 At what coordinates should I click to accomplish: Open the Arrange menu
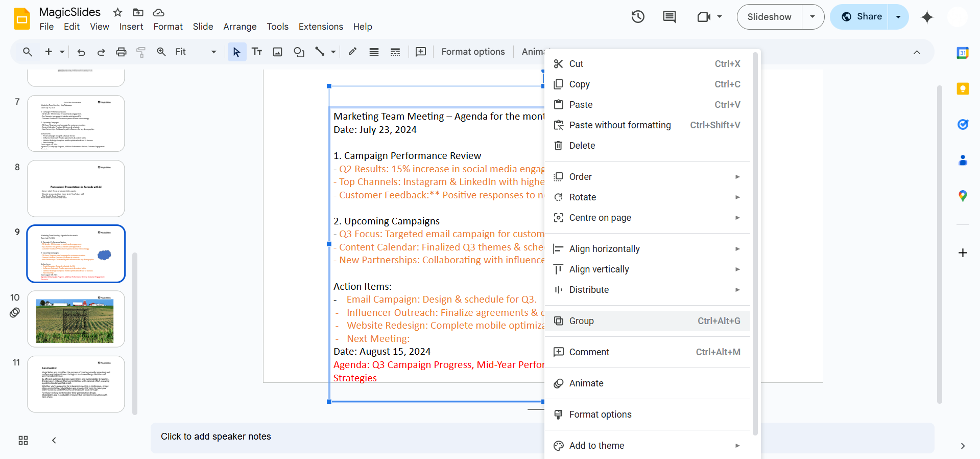pyautogui.click(x=240, y=27)
